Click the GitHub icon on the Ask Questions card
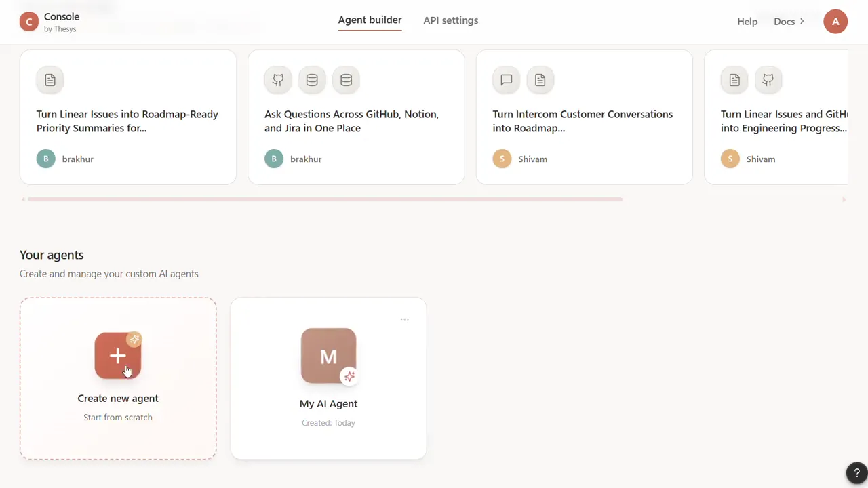This screenshot has height=488, width=868. click(278, 80)
